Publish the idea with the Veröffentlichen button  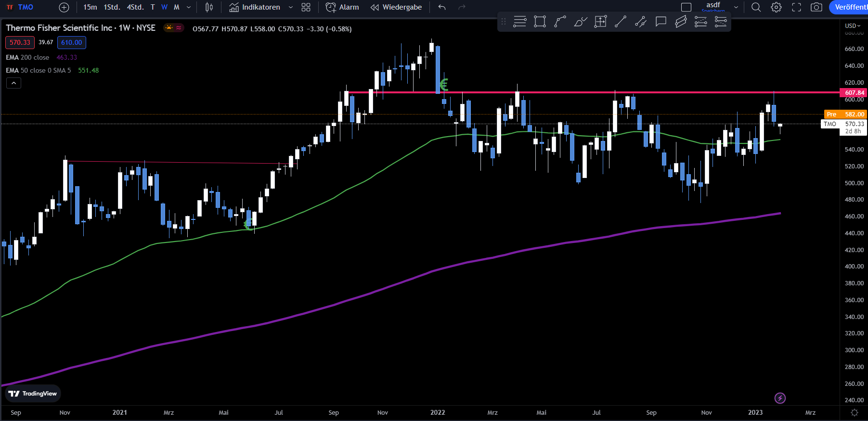(849, 7)
